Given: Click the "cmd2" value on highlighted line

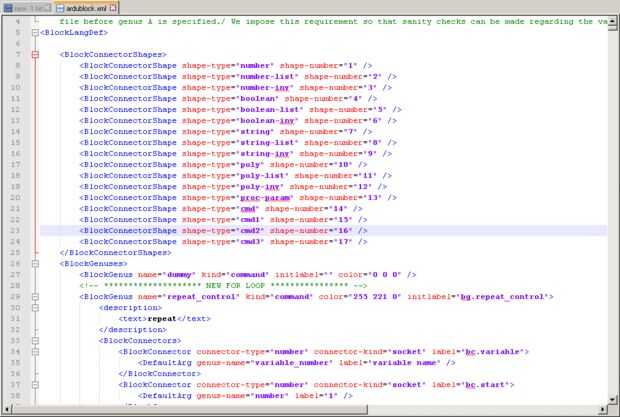Looking at the screenshot, I should (250, 230).
